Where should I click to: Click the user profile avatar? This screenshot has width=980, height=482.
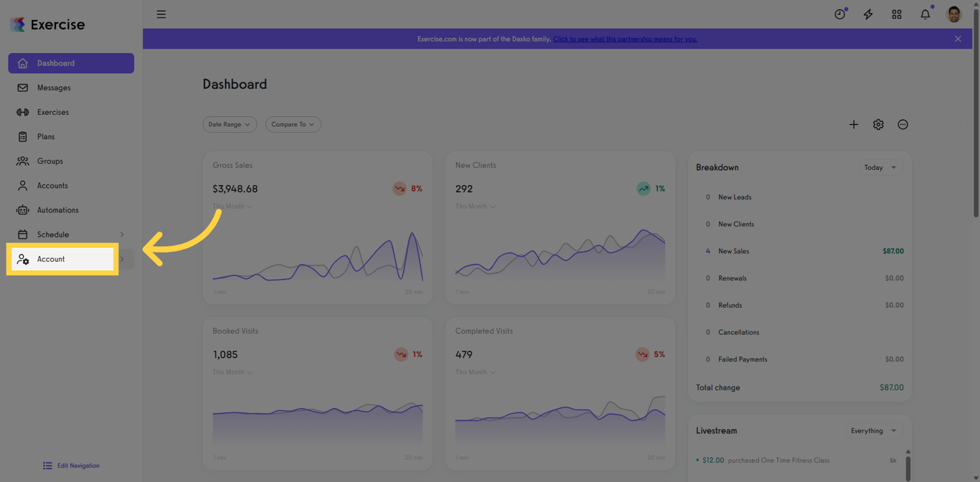954,14
